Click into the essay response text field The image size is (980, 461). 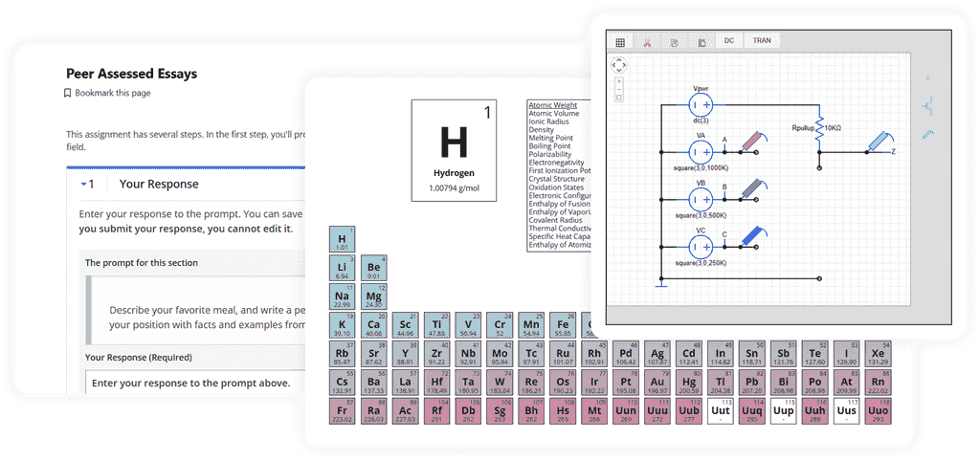(x=195, y=383)
